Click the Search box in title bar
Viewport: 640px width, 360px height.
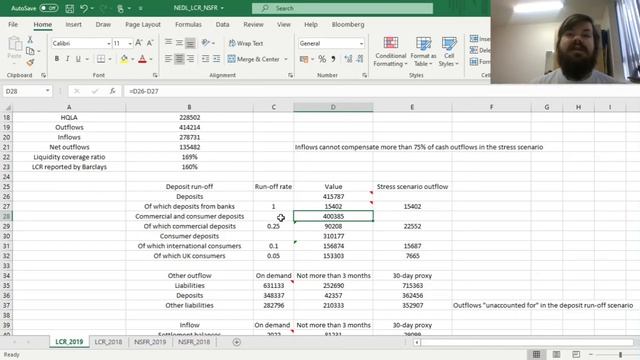pos(342,8)
